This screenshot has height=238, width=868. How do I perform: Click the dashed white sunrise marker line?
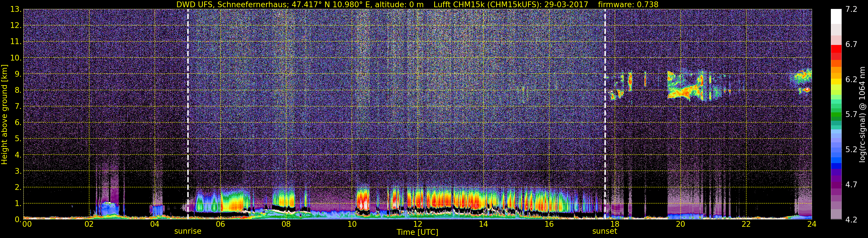[x=188, y=114]
